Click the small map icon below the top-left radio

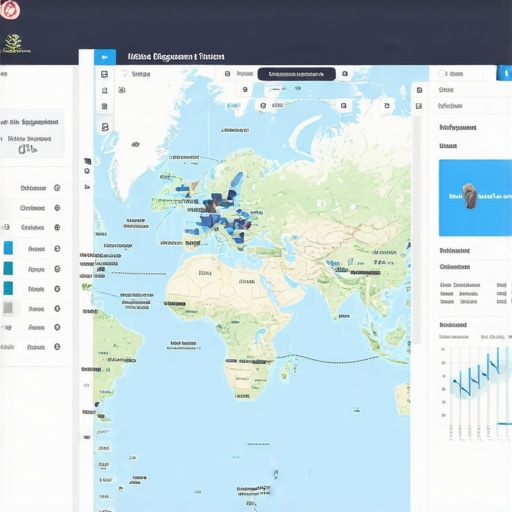[x=122, y=90]
